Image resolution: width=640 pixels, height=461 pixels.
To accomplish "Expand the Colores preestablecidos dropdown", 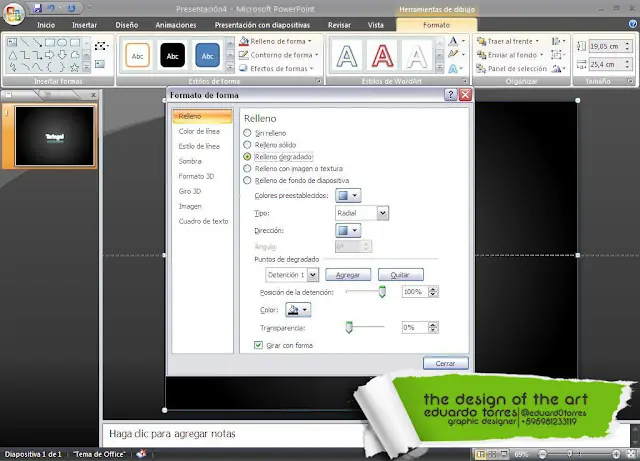I will pyautogui.click(x=349, y=196).
